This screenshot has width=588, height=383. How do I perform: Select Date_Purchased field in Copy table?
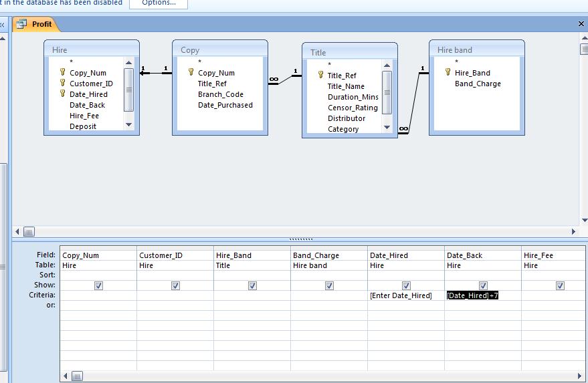pos(225,105)
